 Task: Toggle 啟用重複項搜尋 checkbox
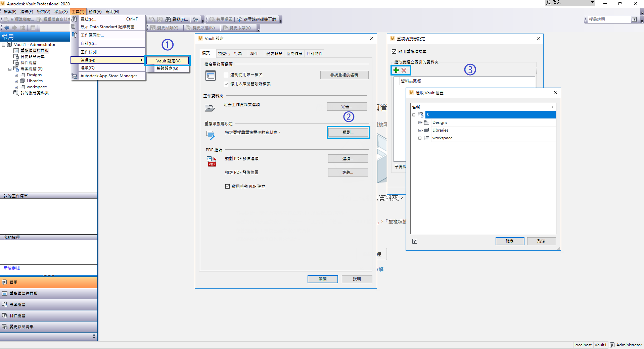coord(394,52)
